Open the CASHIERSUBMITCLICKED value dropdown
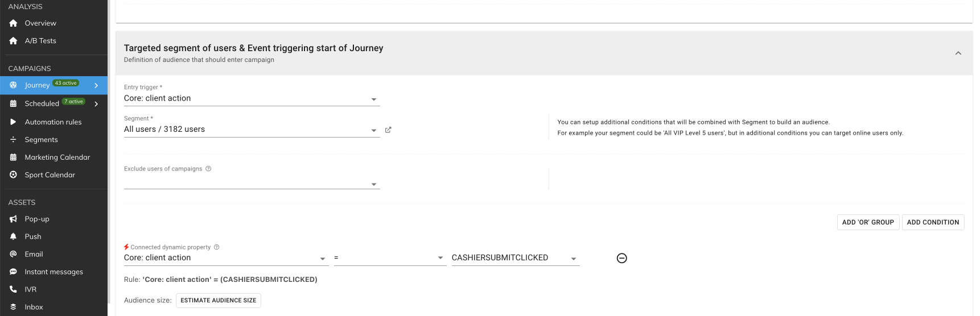The height and width of the screenshot is (316, 980). pos(515,258)
